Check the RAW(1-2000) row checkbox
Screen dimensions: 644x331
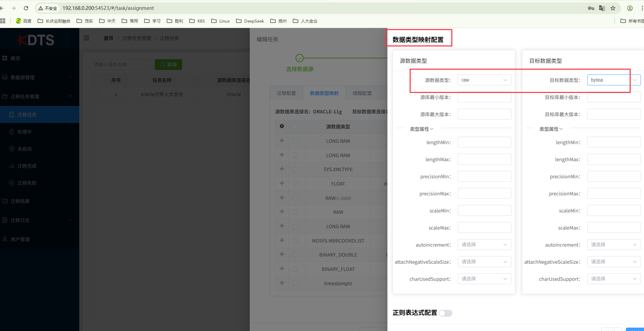pos(295,198)
